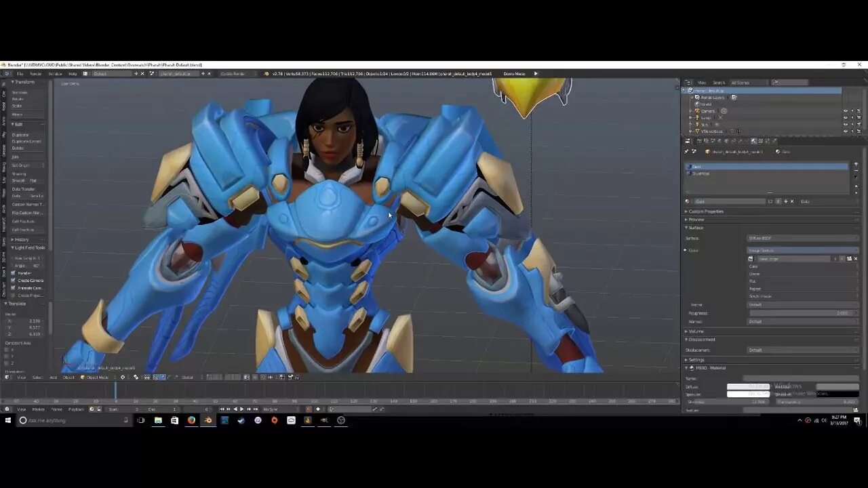Select Render Layers in the outliner
Viewport: 868px width, 488px height.
712,98
